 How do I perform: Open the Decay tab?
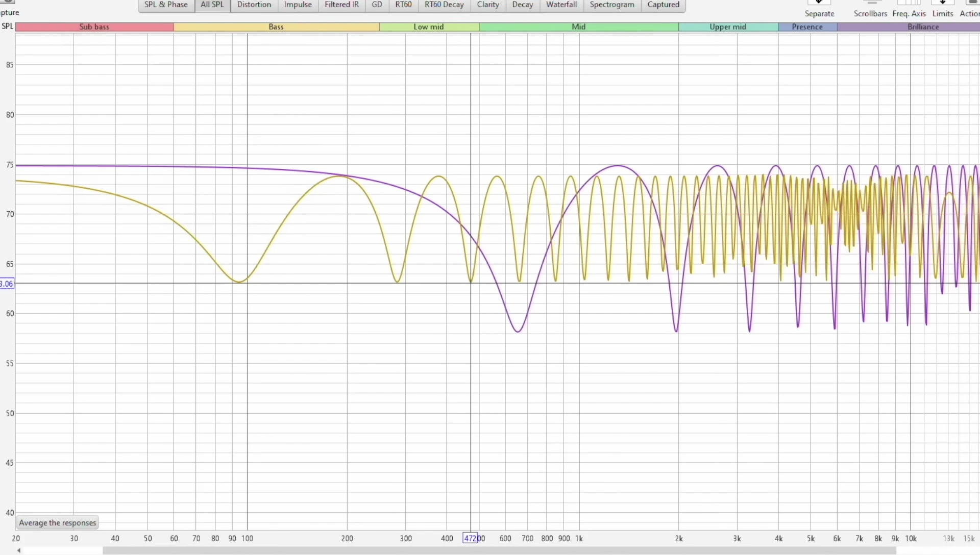coord(523,5)
